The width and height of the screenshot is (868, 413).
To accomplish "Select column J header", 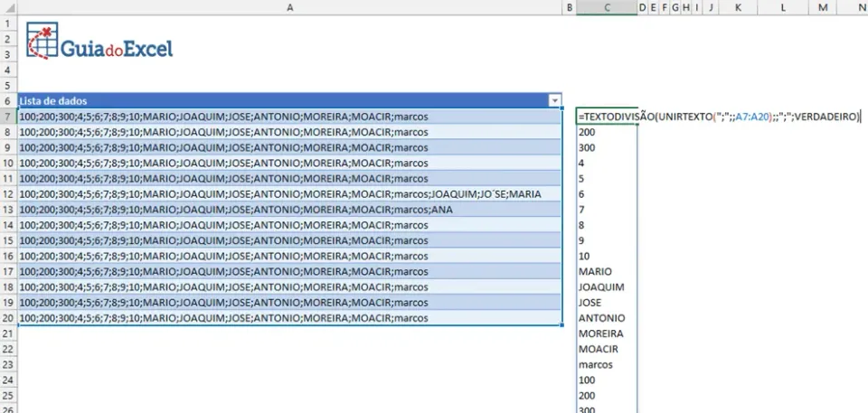I will point(710,7).
